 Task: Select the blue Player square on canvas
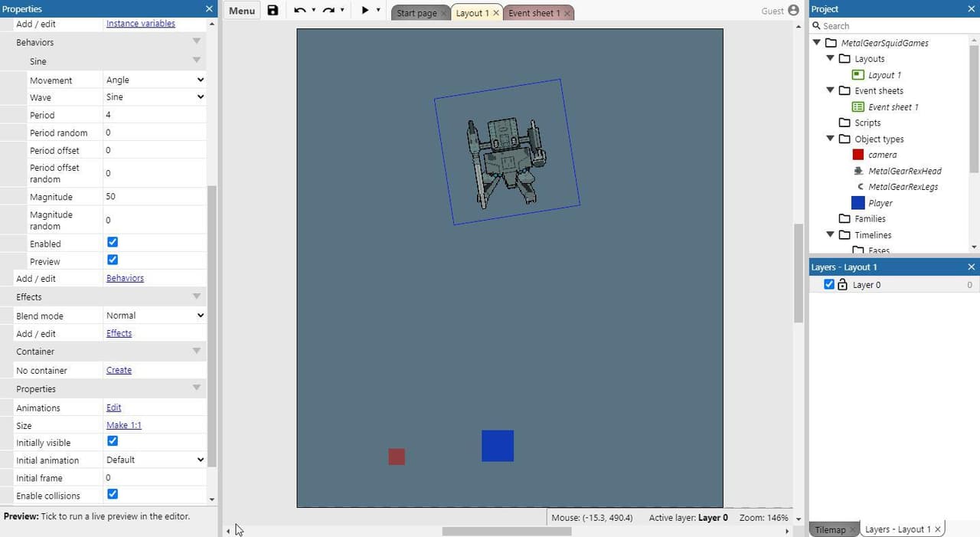498,446
